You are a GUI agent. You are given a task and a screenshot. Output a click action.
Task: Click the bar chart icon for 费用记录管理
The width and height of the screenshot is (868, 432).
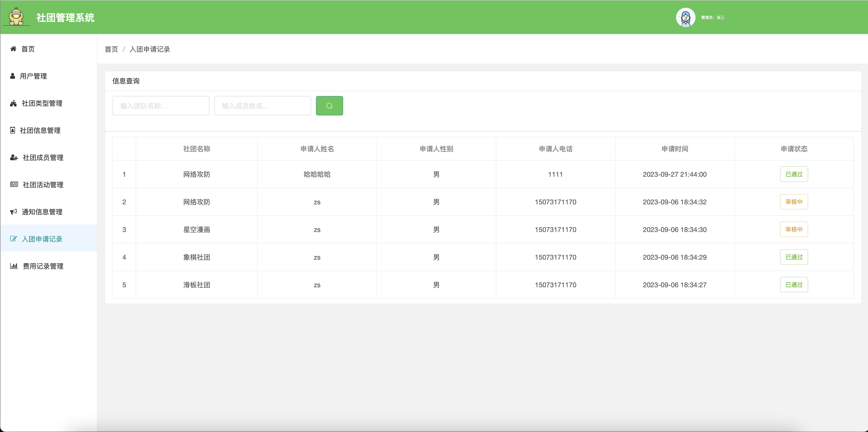(x=14, y=266)
